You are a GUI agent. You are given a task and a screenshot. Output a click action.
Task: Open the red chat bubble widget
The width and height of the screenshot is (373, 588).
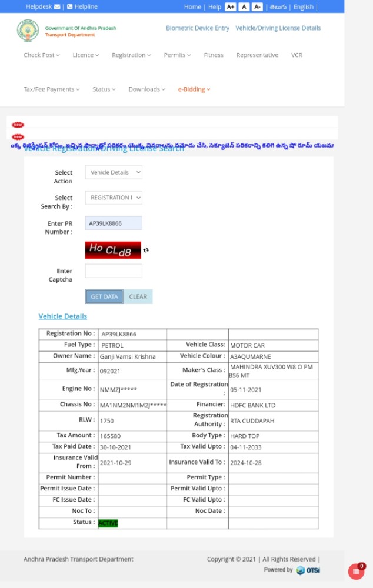(x=356, y=571)
